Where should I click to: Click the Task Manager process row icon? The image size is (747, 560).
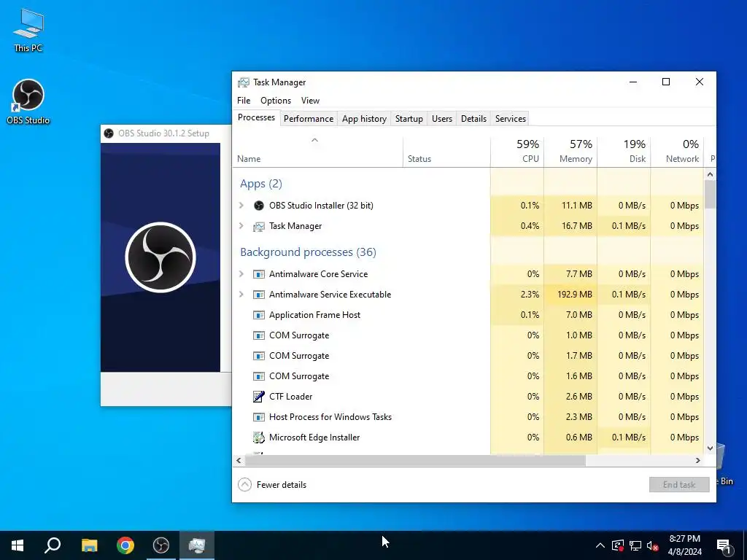click(x=259, y=226)
